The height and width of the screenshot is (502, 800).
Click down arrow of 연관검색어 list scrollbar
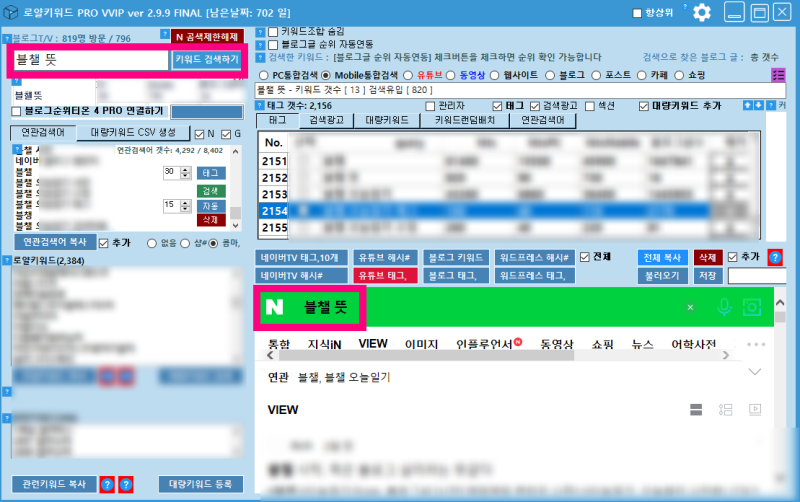click(x=235, y=225)
